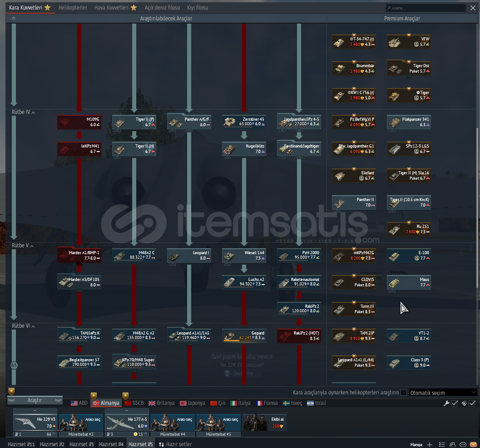Click the Zerstörer 45 vehicle card
The image size is (480, 448).
pos(244,122)
